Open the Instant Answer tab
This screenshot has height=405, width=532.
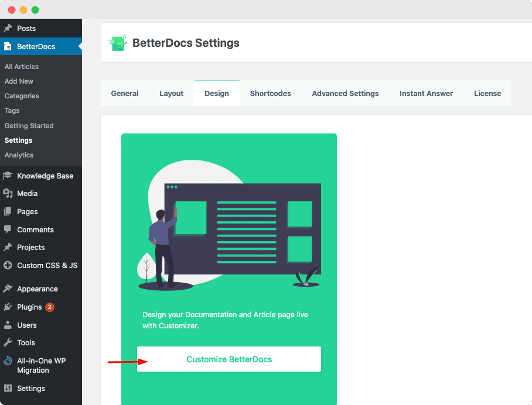[426, 93]
